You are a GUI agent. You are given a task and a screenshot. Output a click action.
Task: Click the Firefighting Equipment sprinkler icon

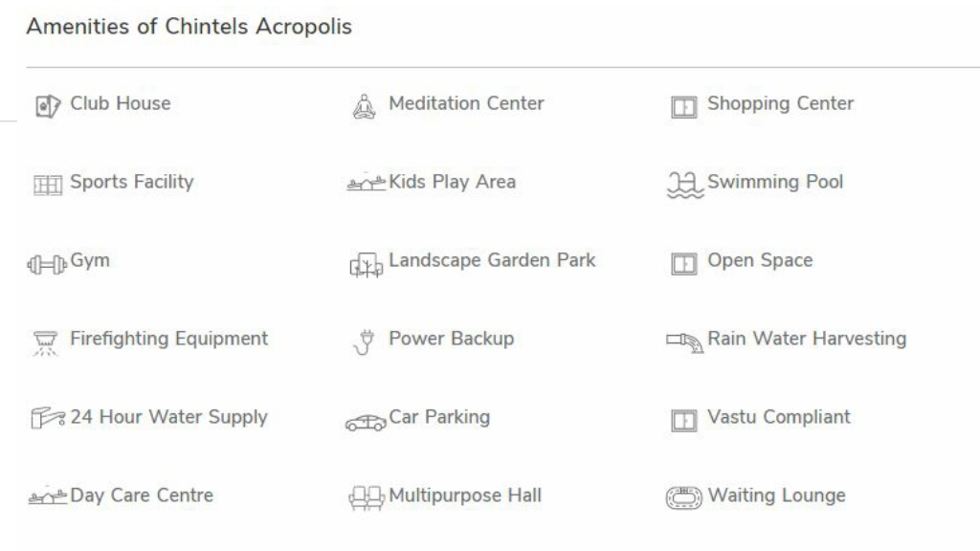[45, 343]
